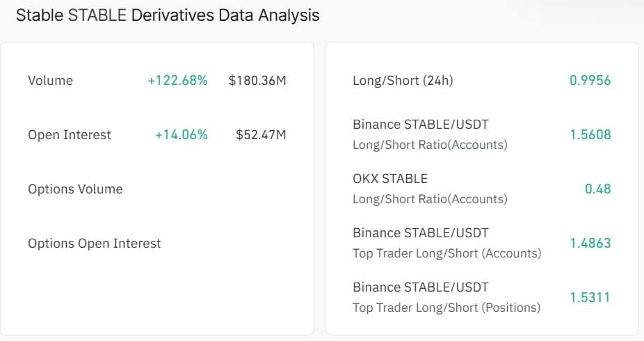Click the +14.06% open interest change
The image size is (644, 341).
coord(182,135)
